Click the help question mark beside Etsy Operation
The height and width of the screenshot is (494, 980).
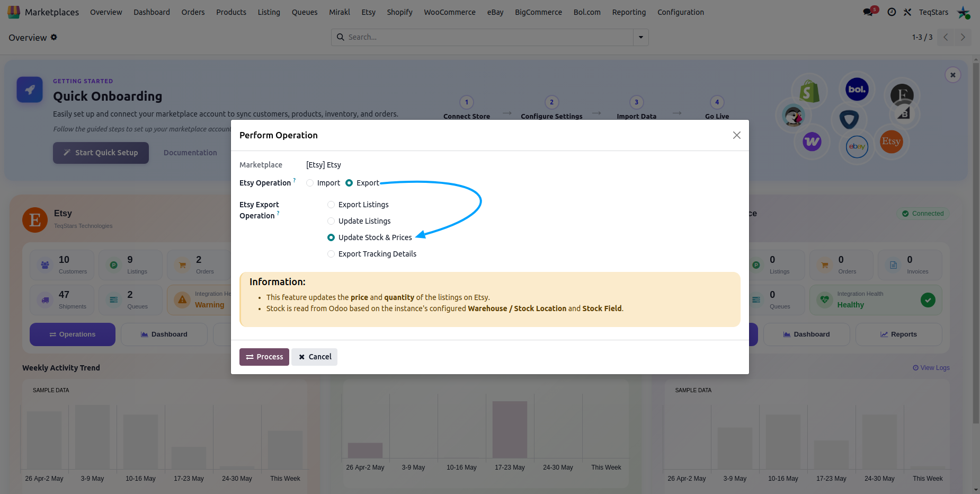coord(295,180)
